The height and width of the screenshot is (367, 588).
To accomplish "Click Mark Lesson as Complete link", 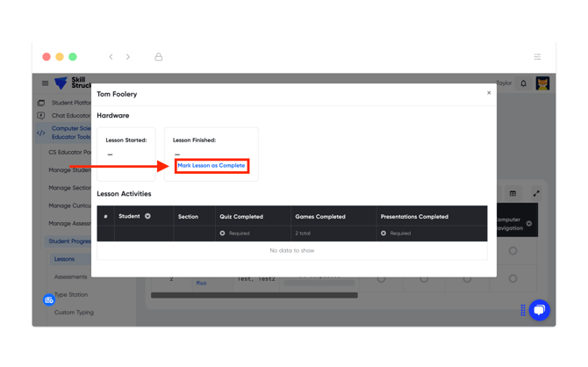I will 212,165.
